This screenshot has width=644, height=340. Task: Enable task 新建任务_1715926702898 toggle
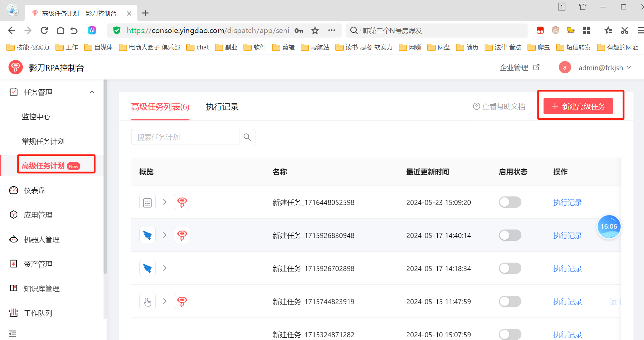pyautogui.click(x=510, y=268)
